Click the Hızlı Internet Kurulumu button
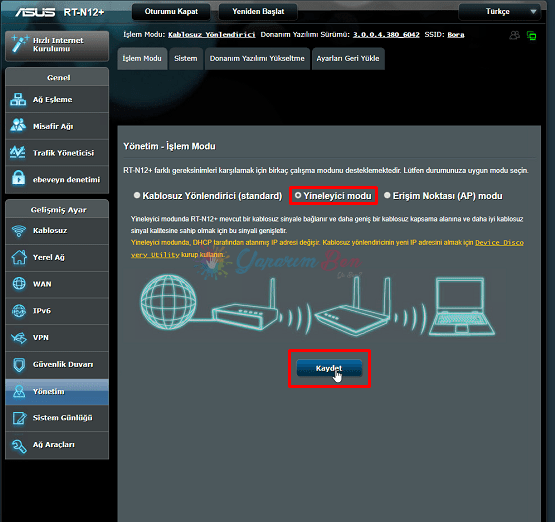Viewport: 555px width, 522px height. pyautogui.click(x=57, y=45)
